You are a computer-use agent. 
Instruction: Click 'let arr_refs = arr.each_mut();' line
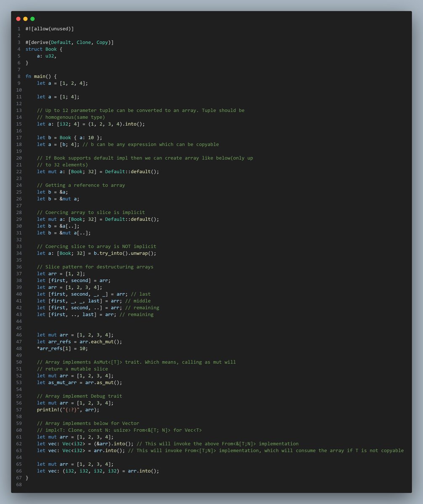point(79,341)
